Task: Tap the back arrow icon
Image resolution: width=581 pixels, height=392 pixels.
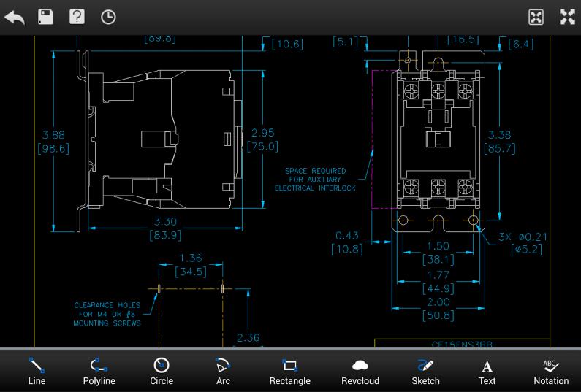Action: (15, 18)
